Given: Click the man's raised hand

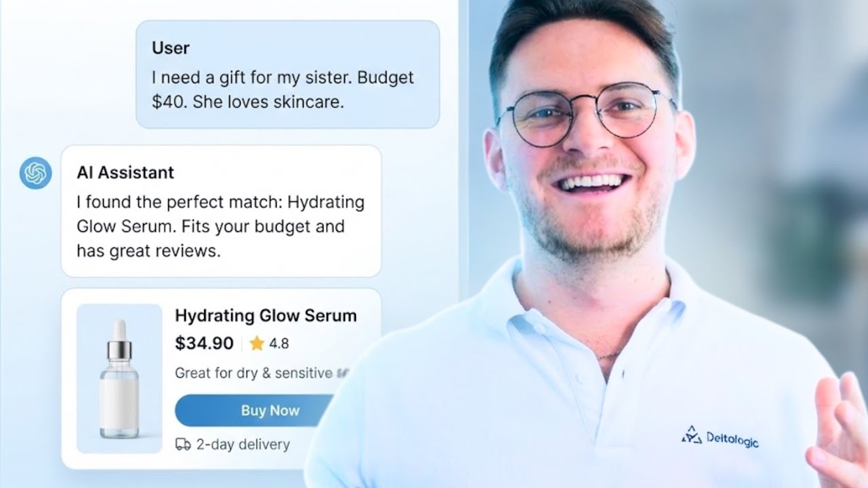Looking at the screenshot, I should pos(839,434).
